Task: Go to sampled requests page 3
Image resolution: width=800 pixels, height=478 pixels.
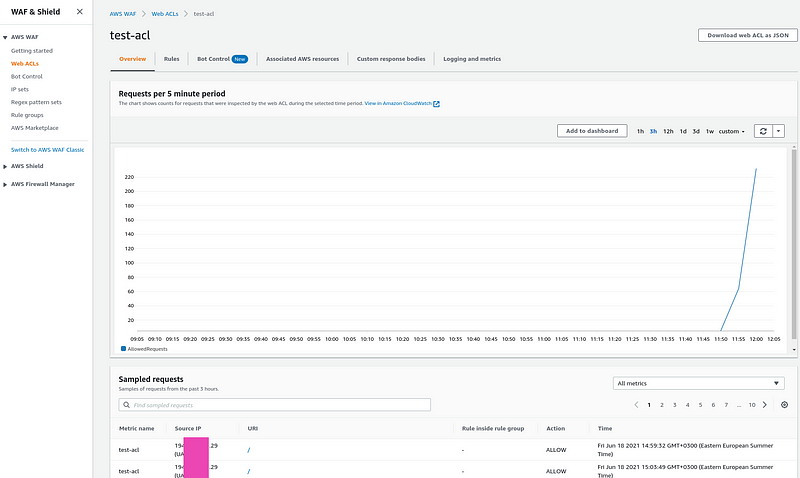Action: click(x=674, y=405)
